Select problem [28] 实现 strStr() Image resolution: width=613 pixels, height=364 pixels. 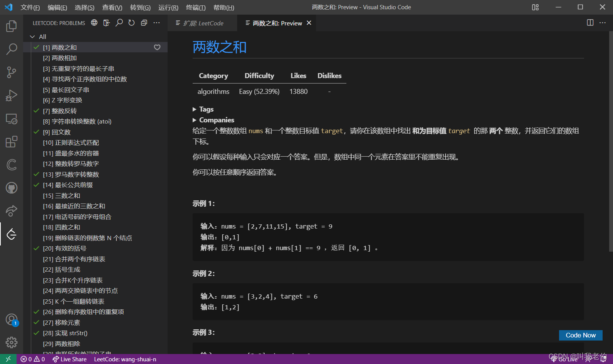pos(96,333)
